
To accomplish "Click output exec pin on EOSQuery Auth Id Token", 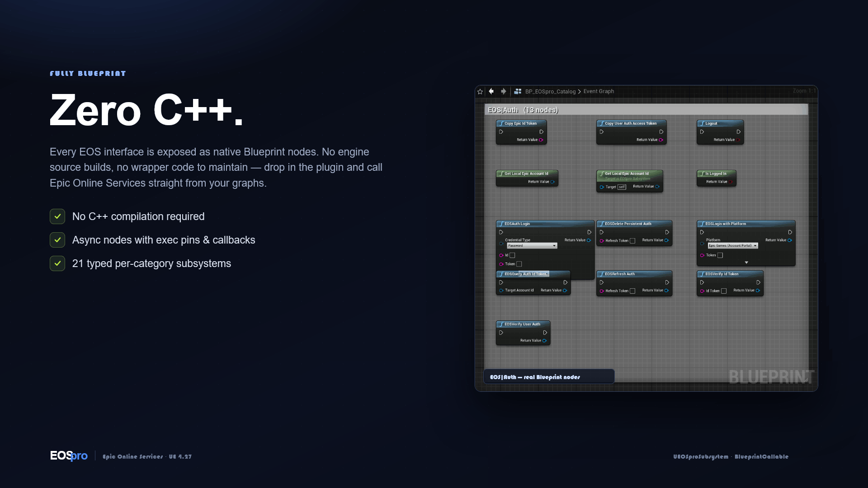I will 565,282.
